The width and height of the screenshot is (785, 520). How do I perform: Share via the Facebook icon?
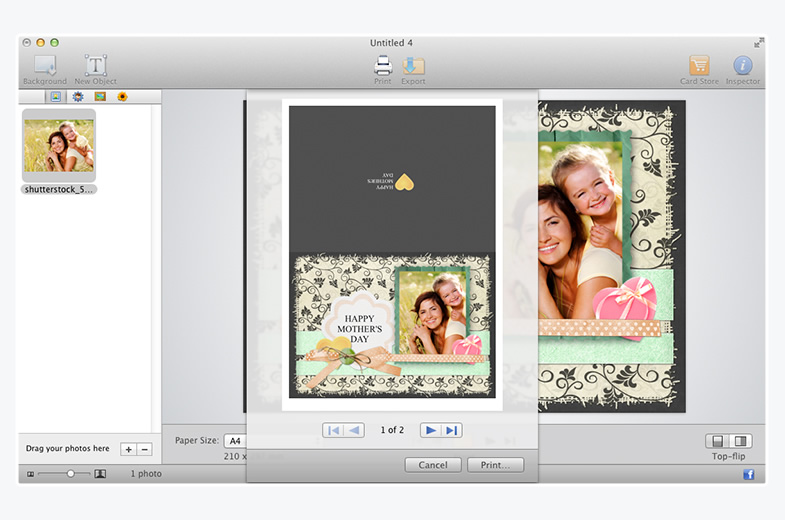click(748, 474)
